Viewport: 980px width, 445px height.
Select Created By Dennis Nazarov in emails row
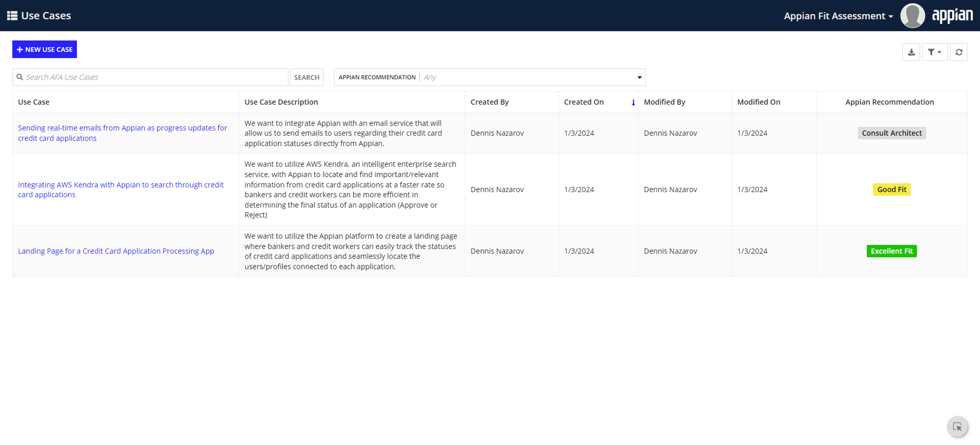coord(497,133)
